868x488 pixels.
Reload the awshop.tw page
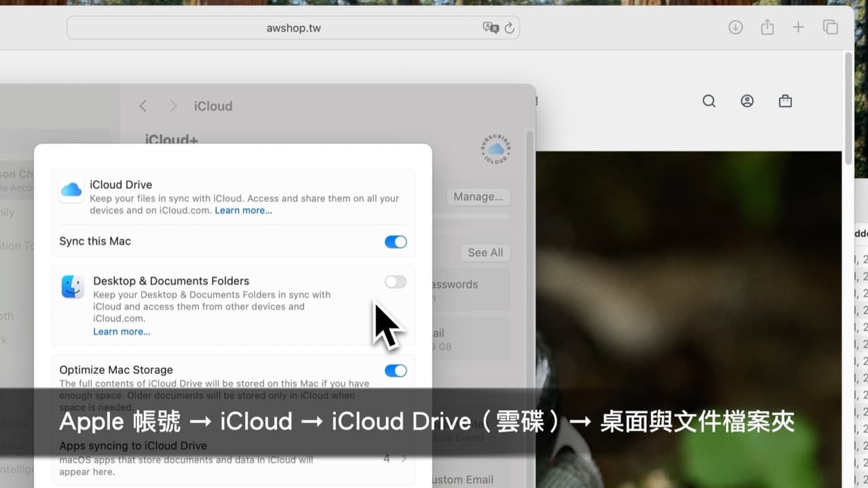(x=509, y=28)
